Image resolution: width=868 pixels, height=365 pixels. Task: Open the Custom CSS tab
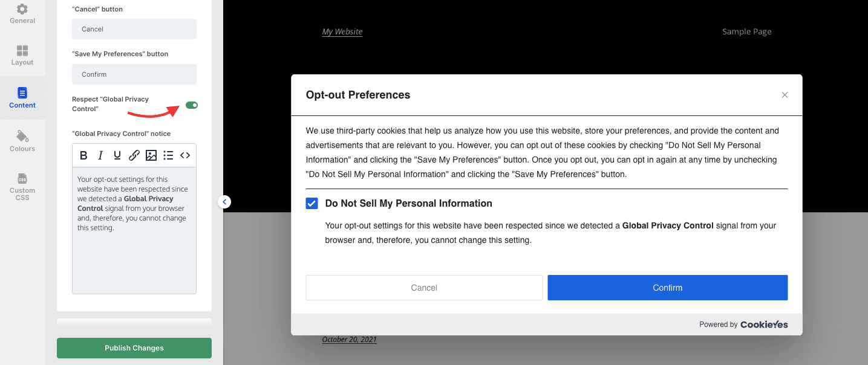(22, 187)
